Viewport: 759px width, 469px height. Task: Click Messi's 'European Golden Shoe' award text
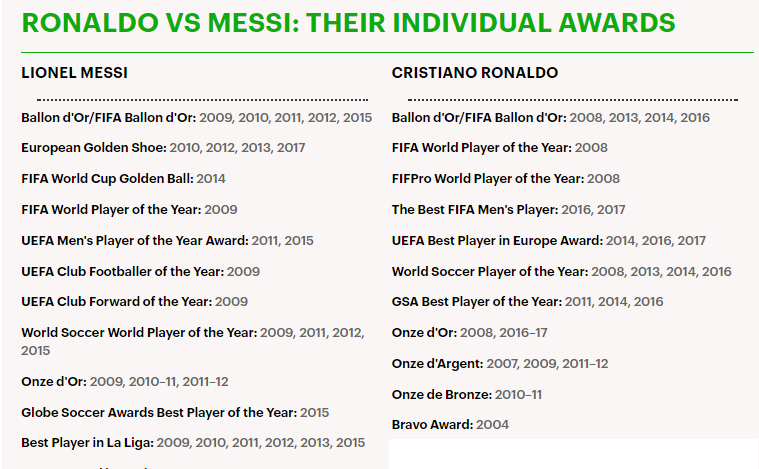coord(93,148)
